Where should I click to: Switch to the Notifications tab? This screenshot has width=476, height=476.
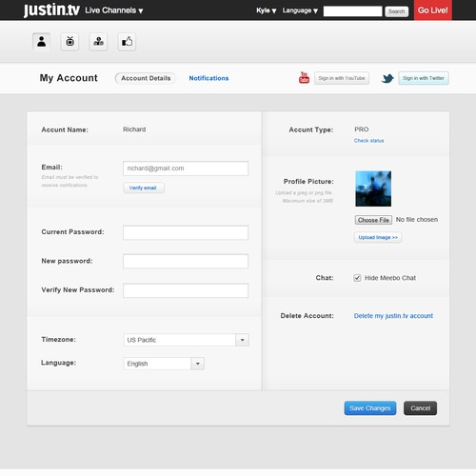pos(208,78)
